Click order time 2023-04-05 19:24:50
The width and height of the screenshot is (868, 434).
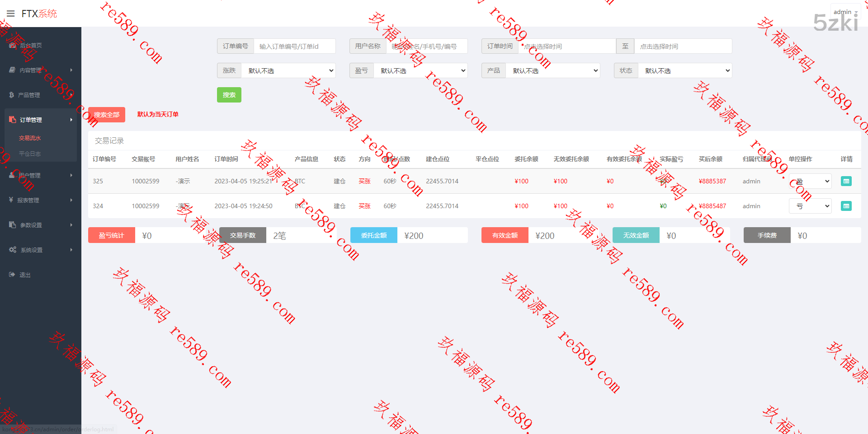coord(243,206)
